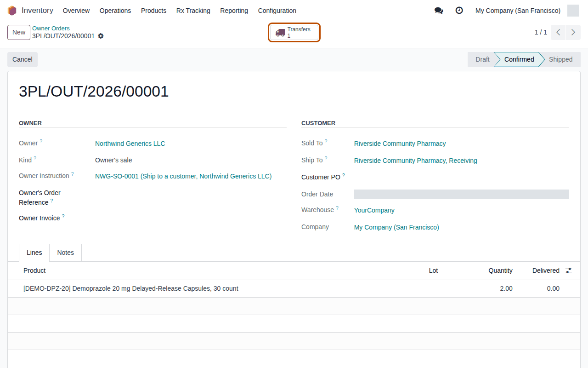Screen dimensions: 588x368
Task: Open the activities clock icon
Action: pos(459,11)
